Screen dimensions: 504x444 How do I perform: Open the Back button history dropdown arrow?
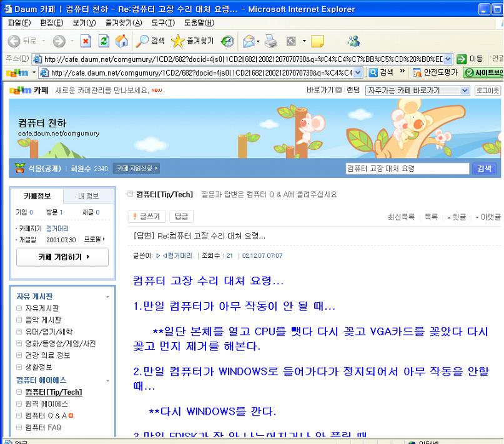[43, 41]
